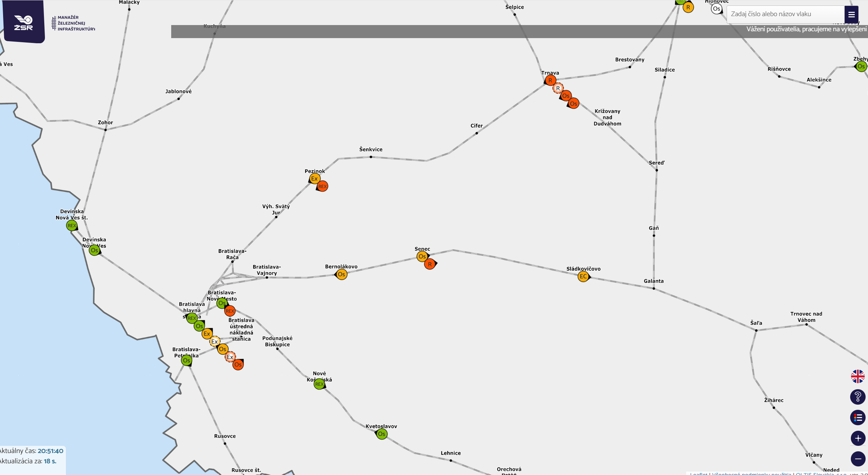868x475 pixels.
Task: Select the orange Os train at Bernolákovo
Action: click(x=341, y=274)
